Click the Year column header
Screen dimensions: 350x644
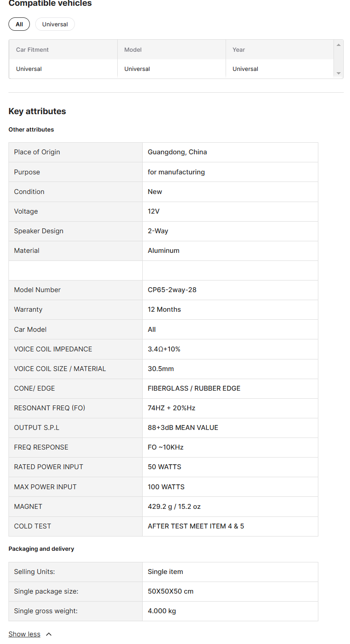click(280, 50)
